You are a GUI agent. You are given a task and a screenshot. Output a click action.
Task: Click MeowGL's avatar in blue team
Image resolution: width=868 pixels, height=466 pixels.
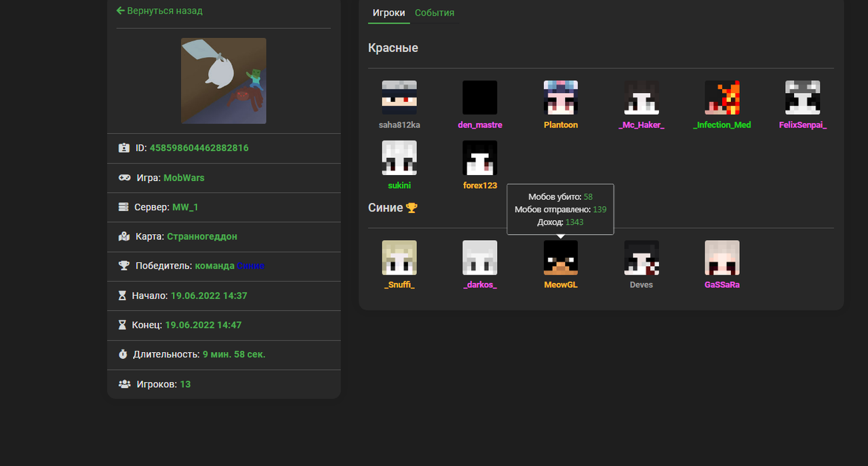(561, 258)
